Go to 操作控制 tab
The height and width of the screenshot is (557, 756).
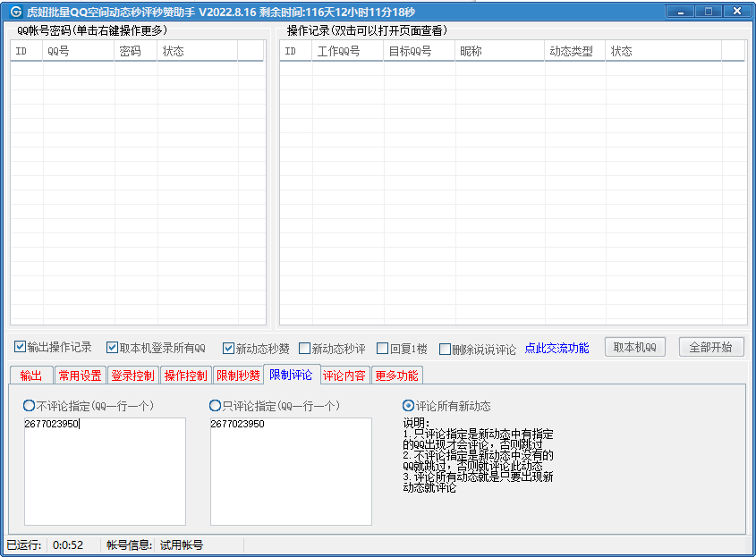pyautogui.click(x=185, y=376)
